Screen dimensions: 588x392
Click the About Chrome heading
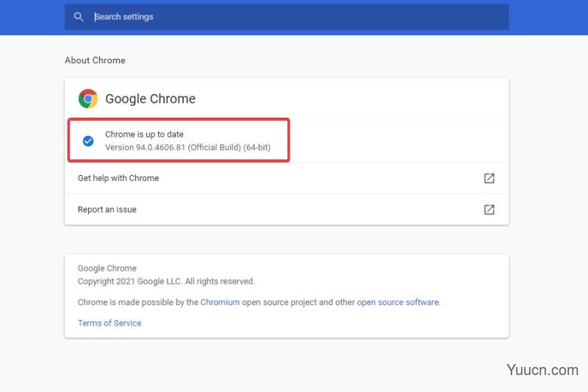95,60
